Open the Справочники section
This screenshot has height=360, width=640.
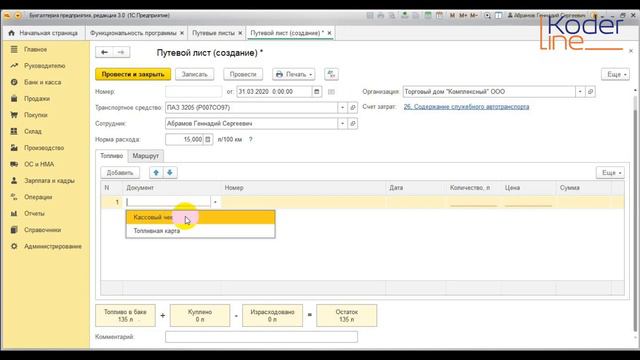[x=42, y=230]
